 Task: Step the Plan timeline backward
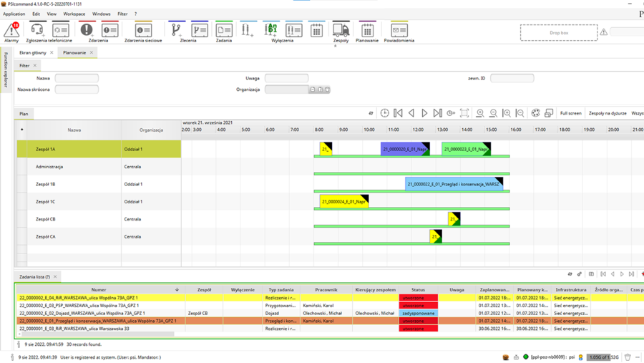tap(411, 113)
